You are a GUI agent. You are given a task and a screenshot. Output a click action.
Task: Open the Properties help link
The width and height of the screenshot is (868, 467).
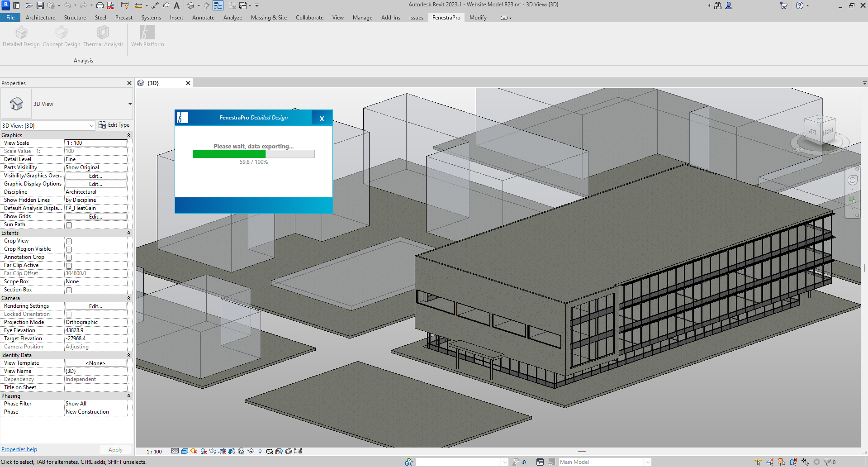click(19, 449)
